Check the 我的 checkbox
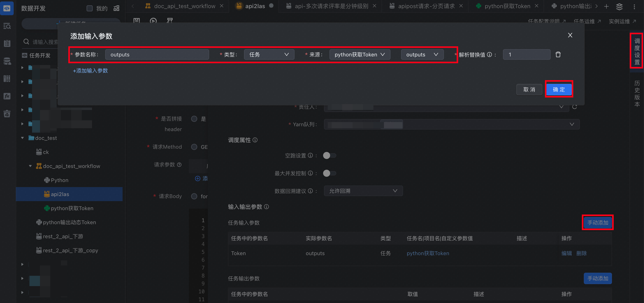The height and width of the screenshot is (303, 644). 89,8
